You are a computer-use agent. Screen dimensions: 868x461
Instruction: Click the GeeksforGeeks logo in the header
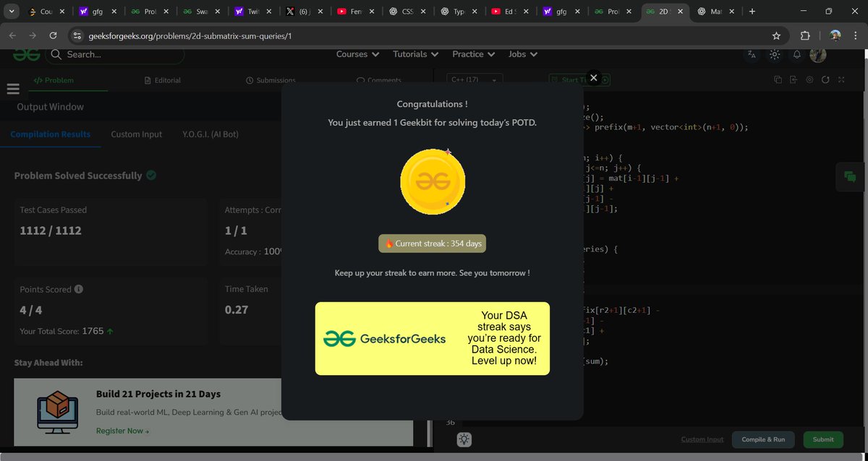tap(26, 54)
